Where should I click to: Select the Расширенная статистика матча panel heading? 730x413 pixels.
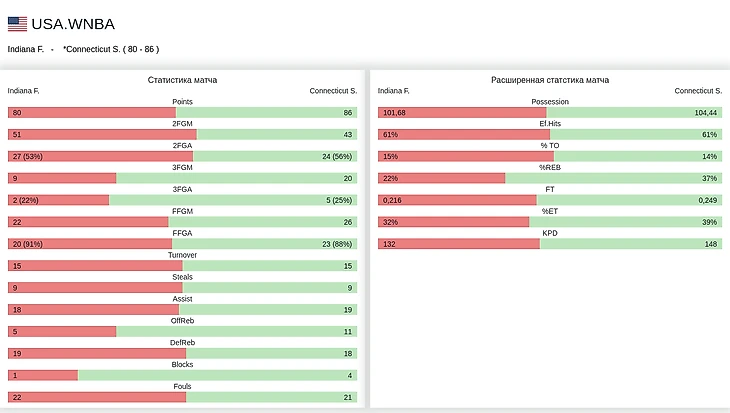pos(550,79)
